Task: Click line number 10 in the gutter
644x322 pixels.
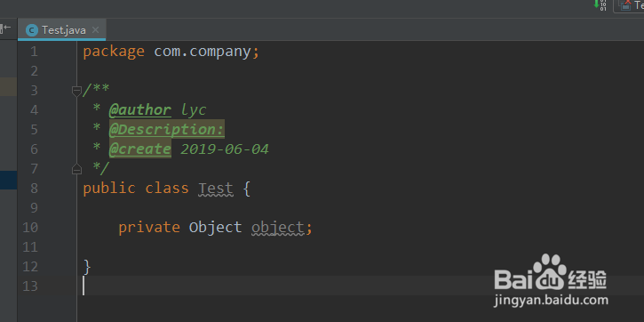Action: 30,228
